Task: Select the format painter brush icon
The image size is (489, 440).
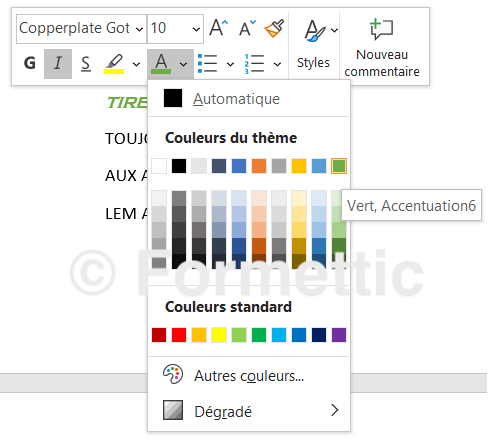Action: [x=274, y=28]
